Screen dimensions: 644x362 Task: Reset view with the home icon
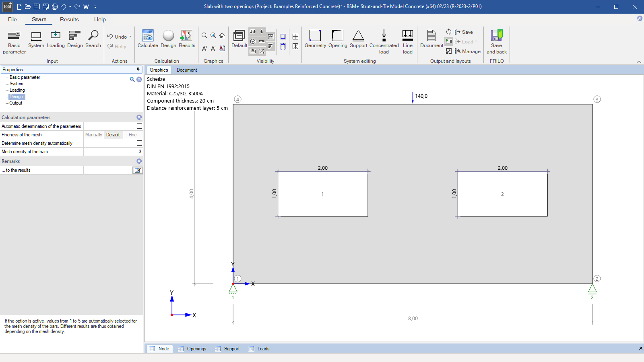(222, 35)
